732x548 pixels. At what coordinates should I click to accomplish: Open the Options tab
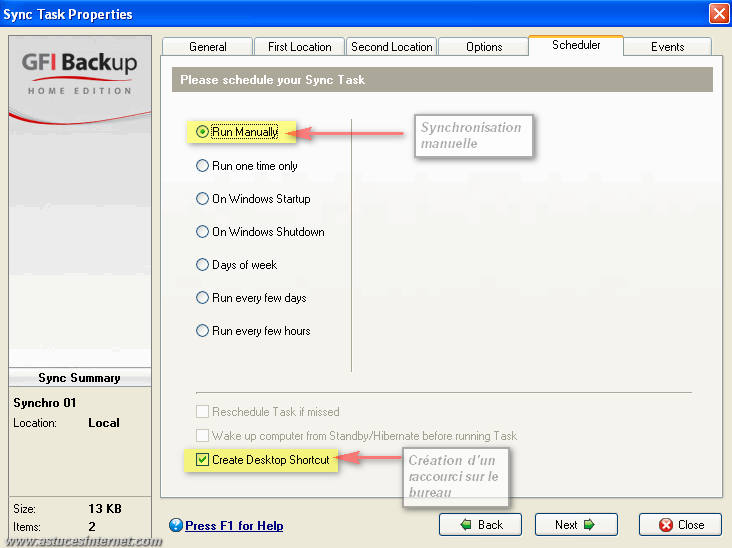pos(484,47)
